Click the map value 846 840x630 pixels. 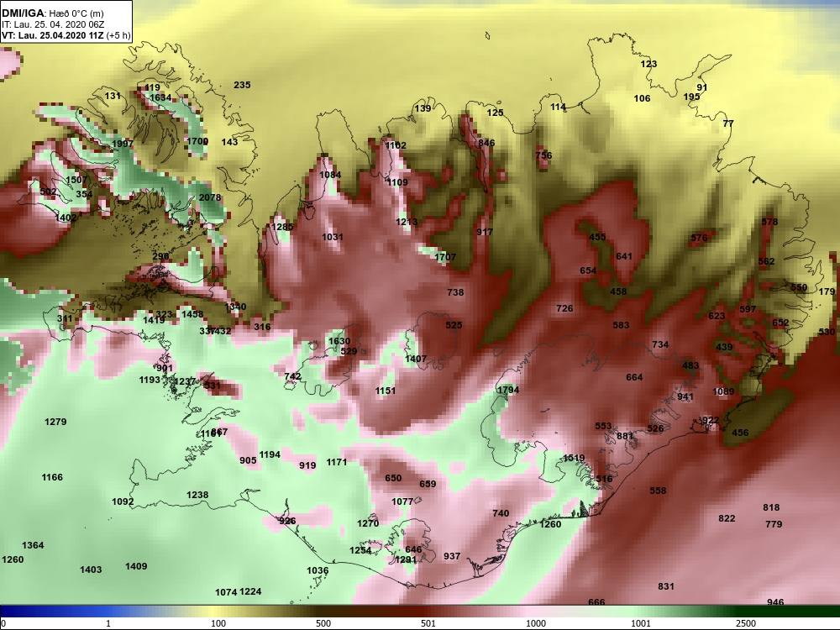(x=486, y=143)
